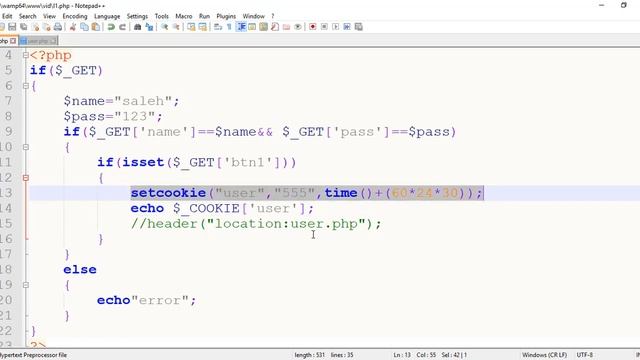The width and height of the screenshot is (640, 360).
Task: Click the Windows (CR LF) status entry
Action: click(x=544, y=355)
